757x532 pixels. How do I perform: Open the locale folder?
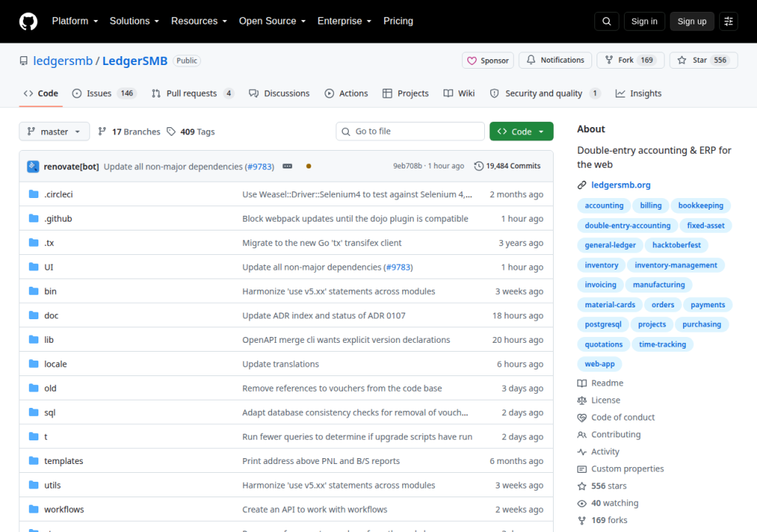[55, 364]
